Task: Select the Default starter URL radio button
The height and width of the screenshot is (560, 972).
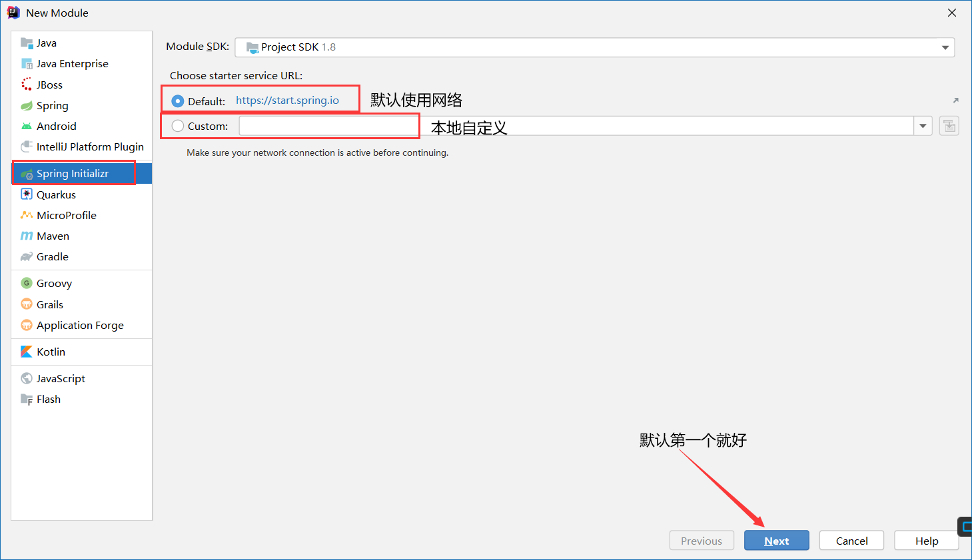Action: point(178,101)
